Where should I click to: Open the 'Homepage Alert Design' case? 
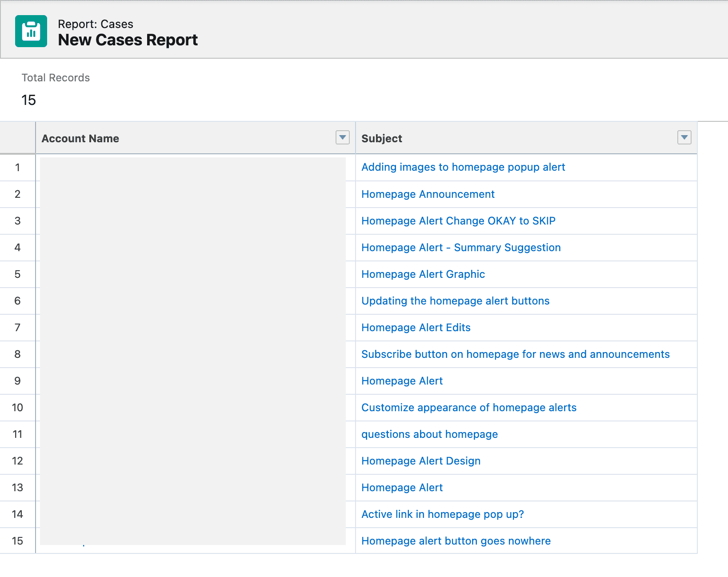pos(421,461)
